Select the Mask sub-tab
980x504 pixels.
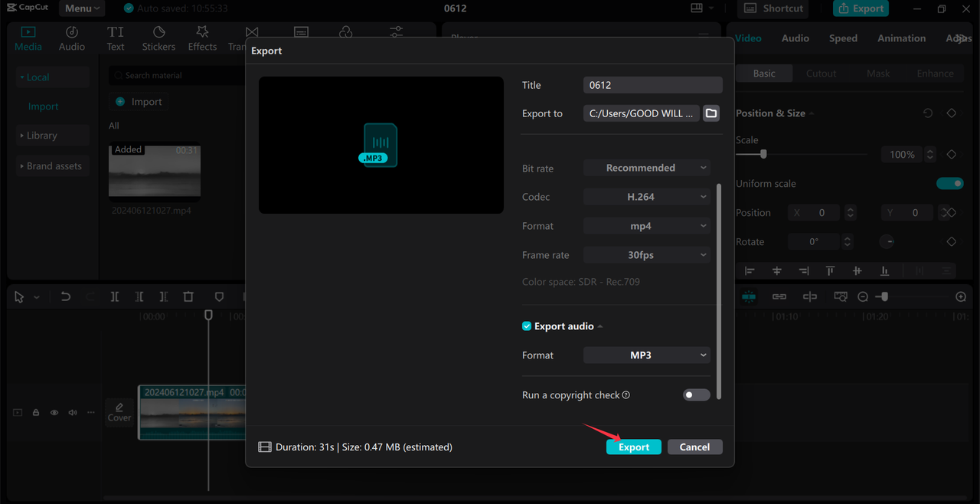878,74
